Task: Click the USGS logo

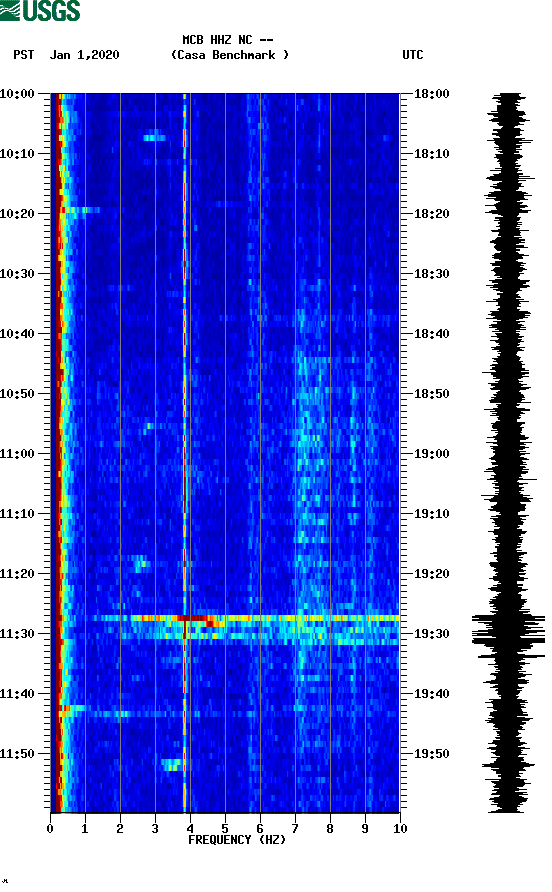Action: (40, 10)
